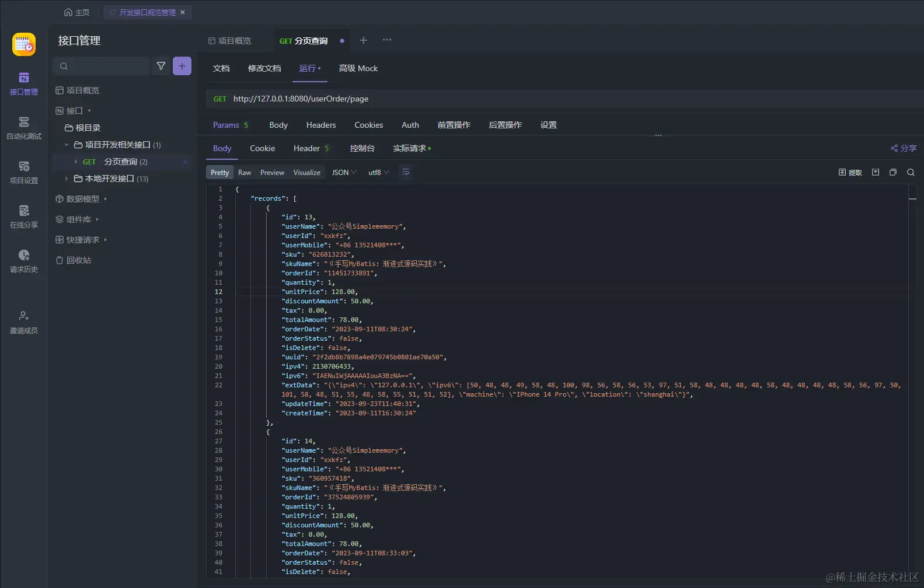Select the 控制台 tab
This screenshot has width=924, height=588.
point(362,148)
